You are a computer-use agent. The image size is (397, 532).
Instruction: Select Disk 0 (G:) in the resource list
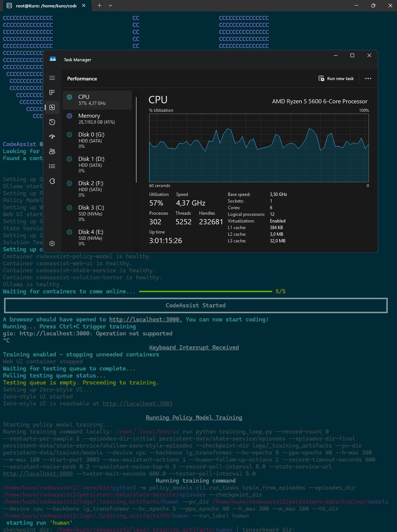click(x=97, y=140)
